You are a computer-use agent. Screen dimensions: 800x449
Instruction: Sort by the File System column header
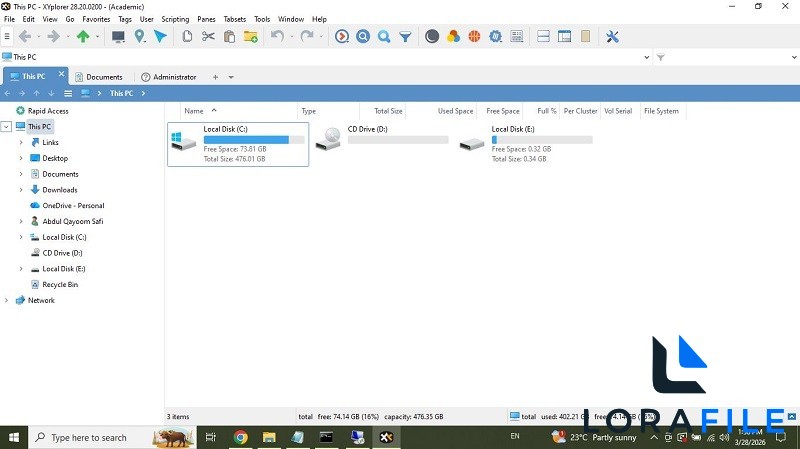(x=661, y=111)
